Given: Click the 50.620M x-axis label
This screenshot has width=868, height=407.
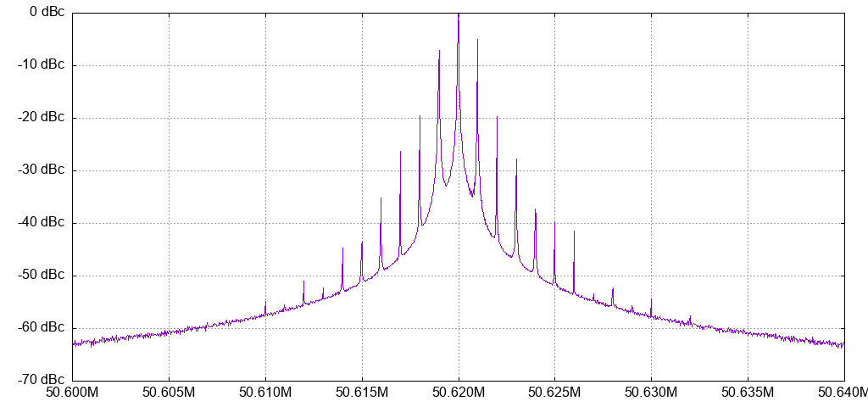Looking at the screenshot, I should pyautogui.click(x=459, y=394).
